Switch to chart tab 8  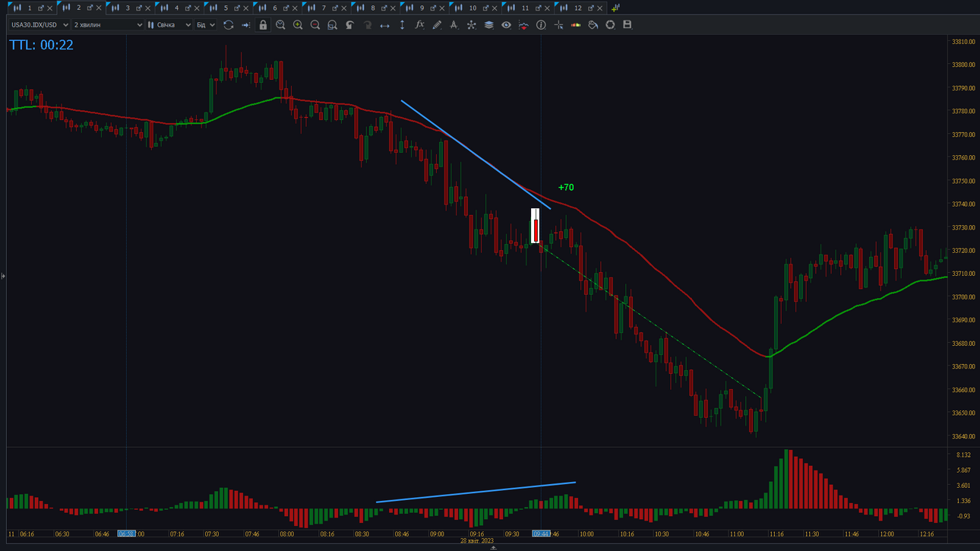tap(373, 8)
